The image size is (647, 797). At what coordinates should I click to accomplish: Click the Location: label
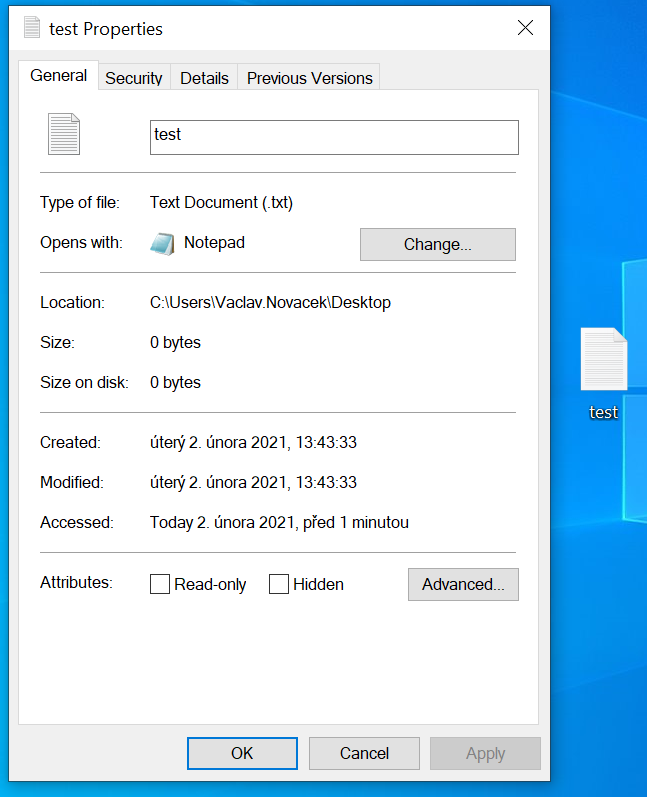pyautogui.click(x=72, y=302)
